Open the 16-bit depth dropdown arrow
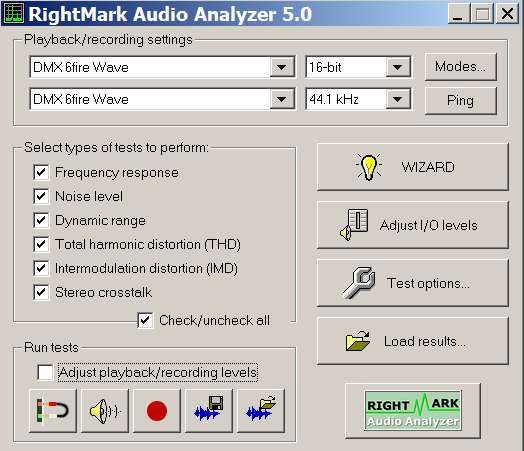Screen dimensions: 524x451 [x=398, y=67]
